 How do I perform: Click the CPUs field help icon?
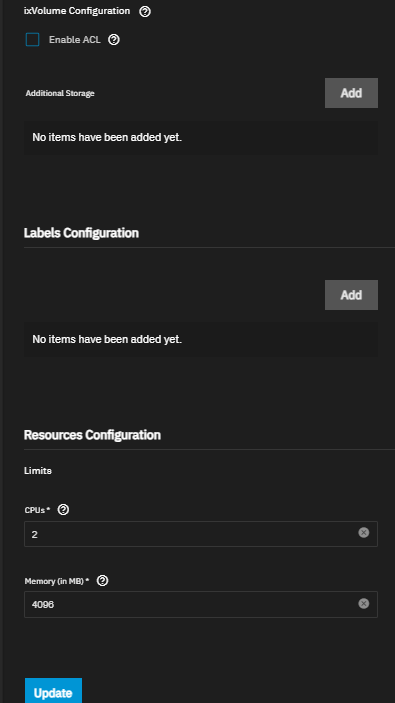(64, 510)
